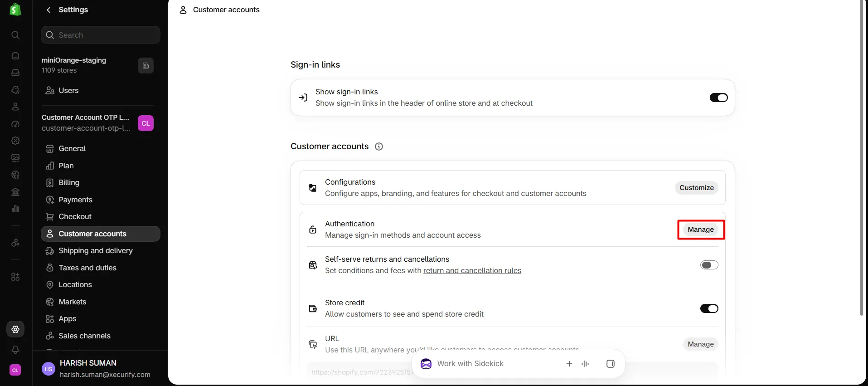Open Taxes and duties settings
This screenshot has height=386, width=868.
click(100, 268)
